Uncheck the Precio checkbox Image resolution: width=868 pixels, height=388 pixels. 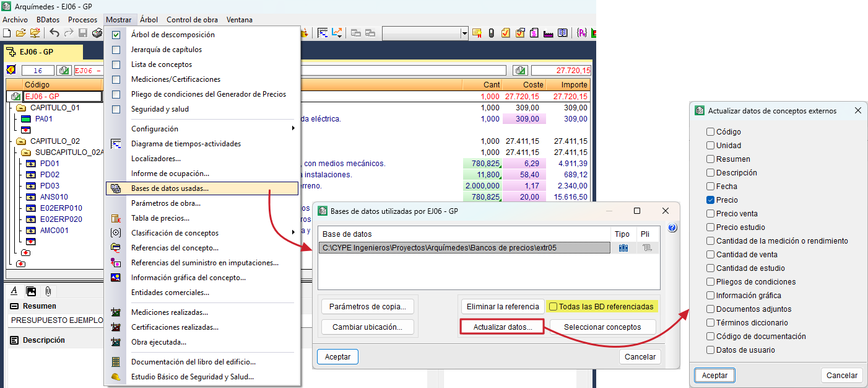(711, 200)
